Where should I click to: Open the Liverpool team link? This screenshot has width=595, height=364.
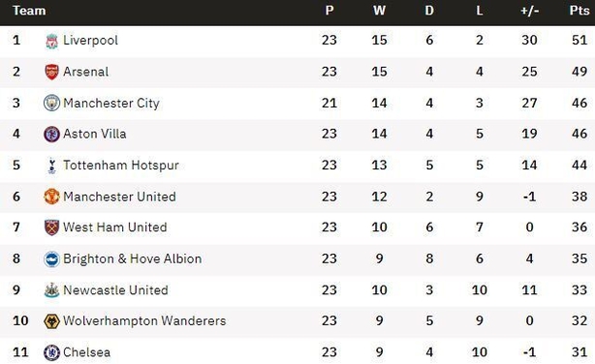tap(90, 41)
